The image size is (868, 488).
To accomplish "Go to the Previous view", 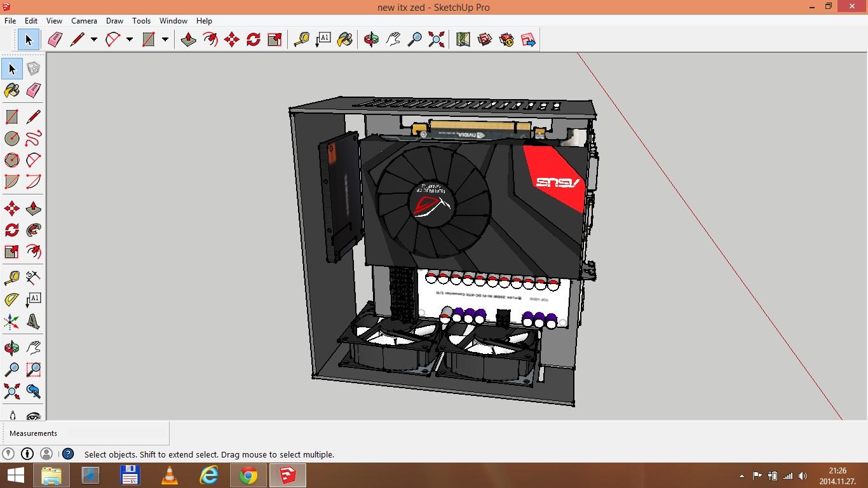I will click(x=34, y=391).
